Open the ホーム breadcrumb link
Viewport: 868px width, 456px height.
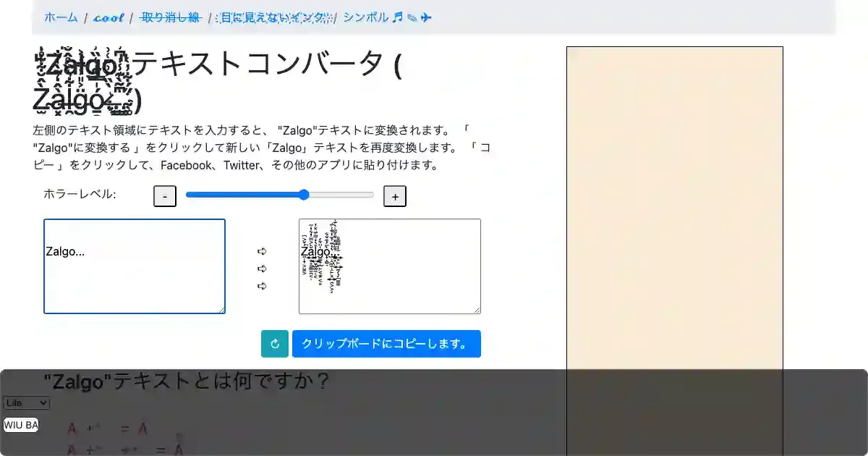point(61,17)
